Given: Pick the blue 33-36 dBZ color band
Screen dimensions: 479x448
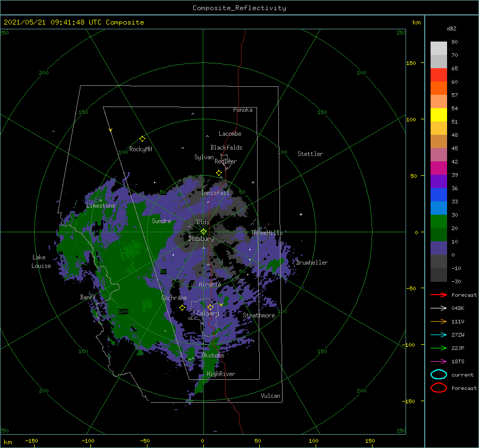Looking at the screenshot, I should 439,195.
